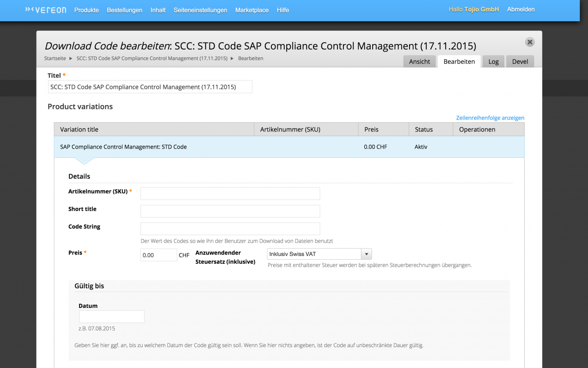Open the Hilfe menu
Image resolution: width=588 pixels, height=368 pixels.
[x=283, y=10]
